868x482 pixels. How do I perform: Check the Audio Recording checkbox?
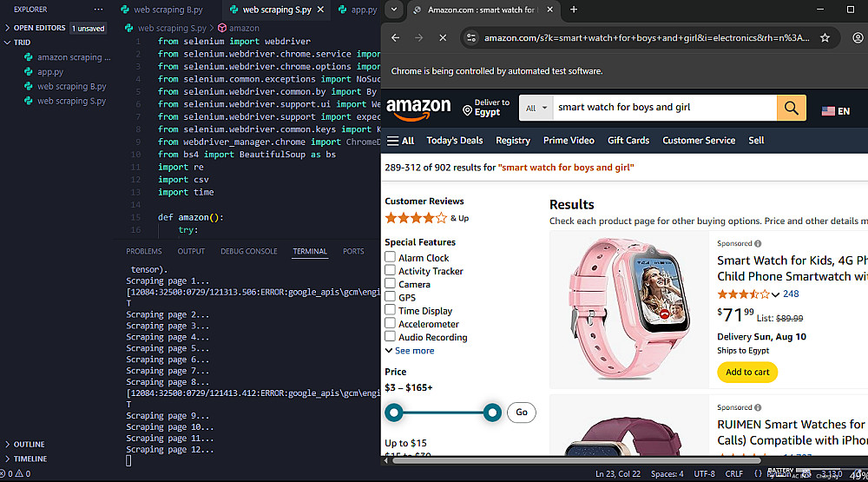tap(391, 337)
